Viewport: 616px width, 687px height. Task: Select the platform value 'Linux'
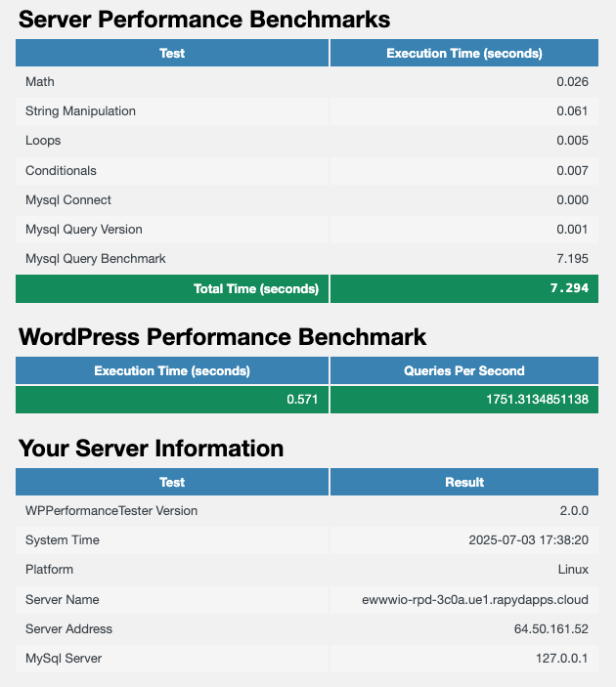(573, 570)
